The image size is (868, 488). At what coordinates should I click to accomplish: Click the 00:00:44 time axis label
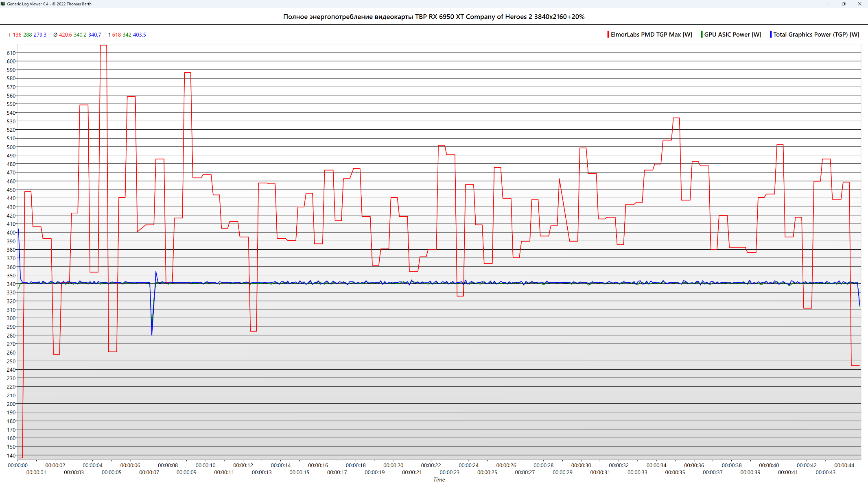844,465
